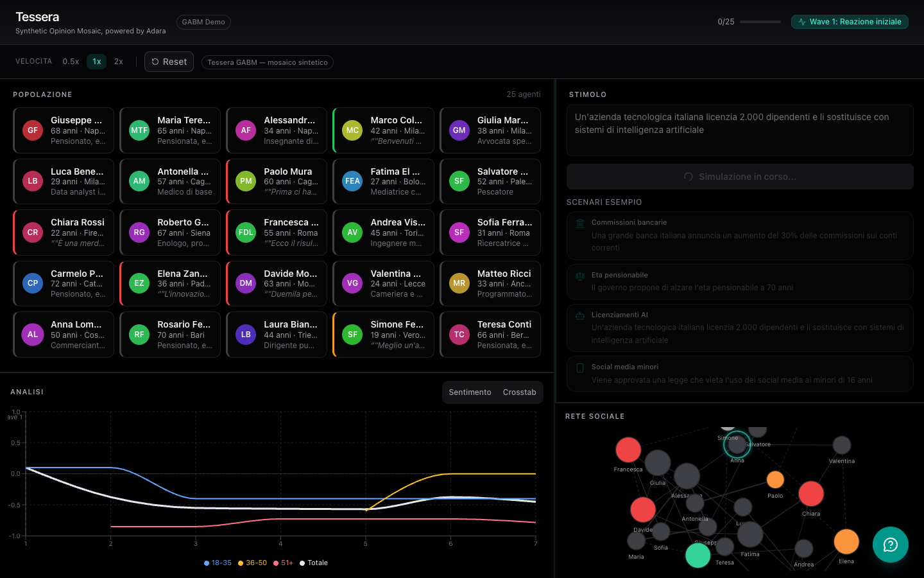The height and width of the screenshot is (578, 924).
Task: Click the 25 agenti count text
Action: (x=524, y=94)
